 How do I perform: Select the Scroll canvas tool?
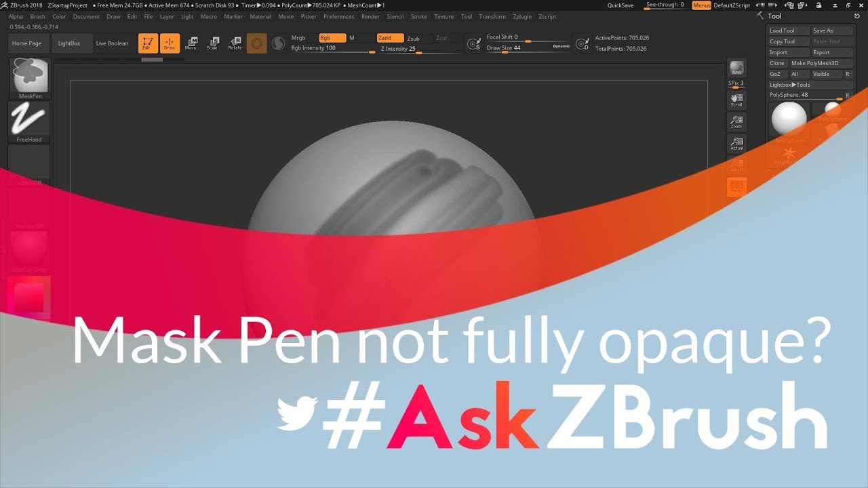[736, 100]
